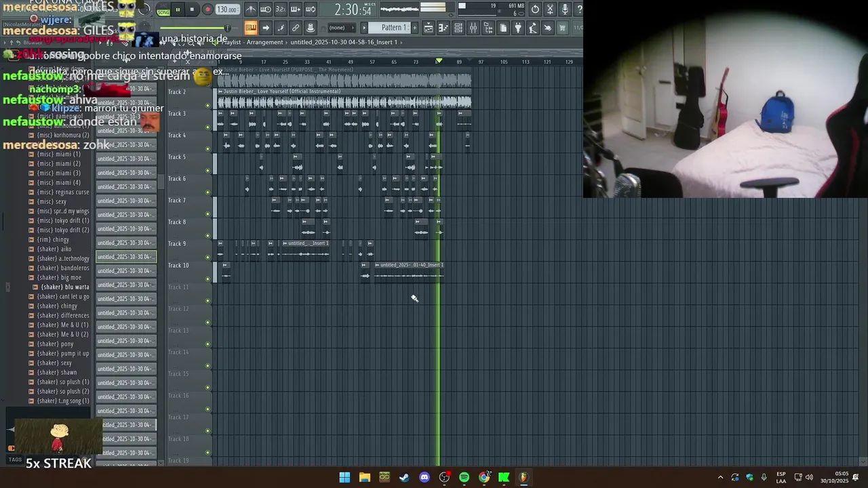Viewport: 868px width, 488px height.
Task: Open the Mixer icon
Action: (x=473, y=28)
